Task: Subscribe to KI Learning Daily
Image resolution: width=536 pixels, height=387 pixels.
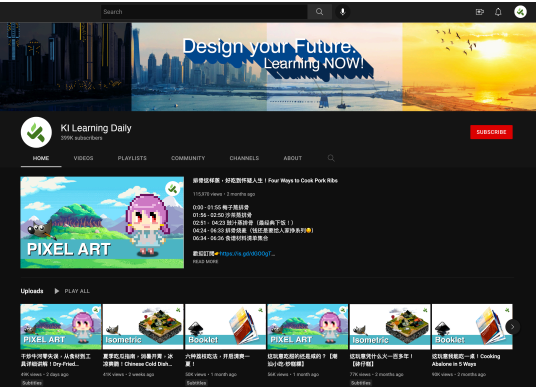Action: tap(491, 132)
